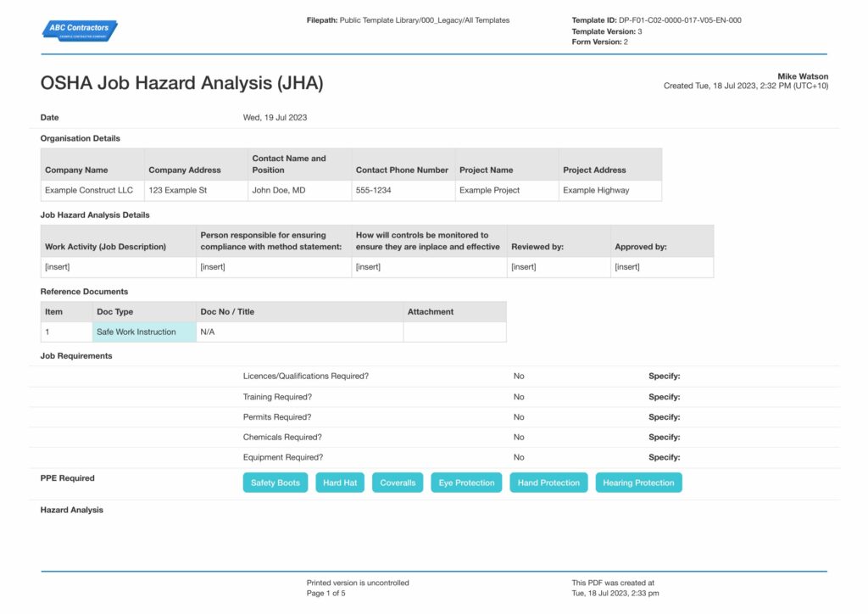The height and width of the screenshot is (614, 868).
Task: Click Specify next to Chemicals Required
Action: [x=665, y=437]
